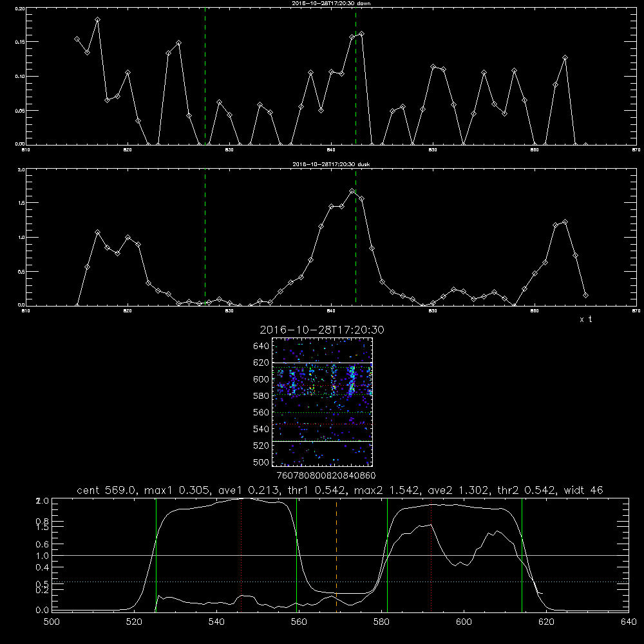
Task: Click the solid horizontal 1.0 line in bottom plot
Action: pyautogui.click(x=340, y=555)
